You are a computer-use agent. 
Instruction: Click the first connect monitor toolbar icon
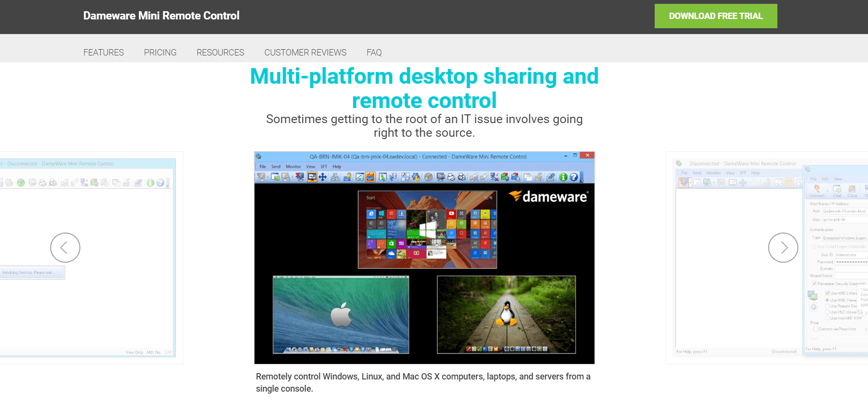pos(262,177)
